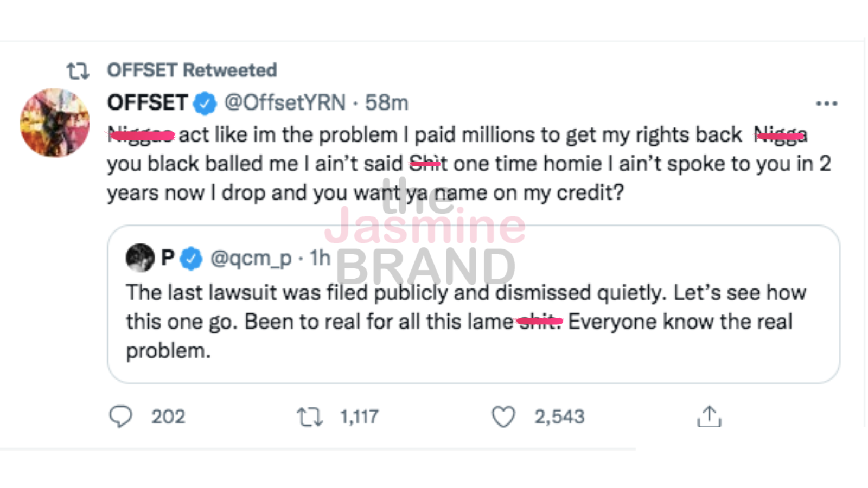Click the 202 replies count
Viewport: 868px width, 488px height.
[x=168, y=416]
